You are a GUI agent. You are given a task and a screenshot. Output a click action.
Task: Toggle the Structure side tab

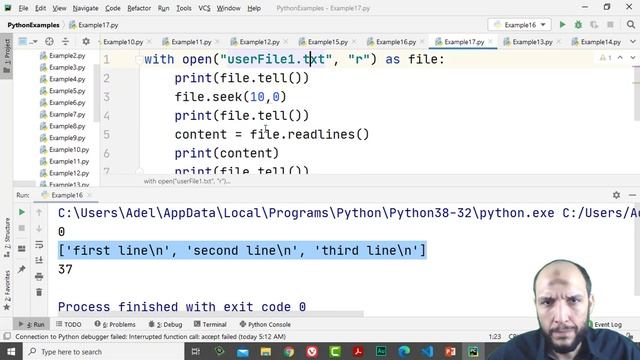click(7, 238)
